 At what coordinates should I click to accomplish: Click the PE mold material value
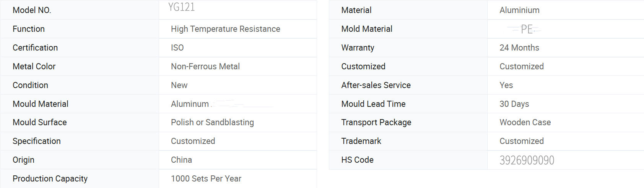tap(527, 29)
